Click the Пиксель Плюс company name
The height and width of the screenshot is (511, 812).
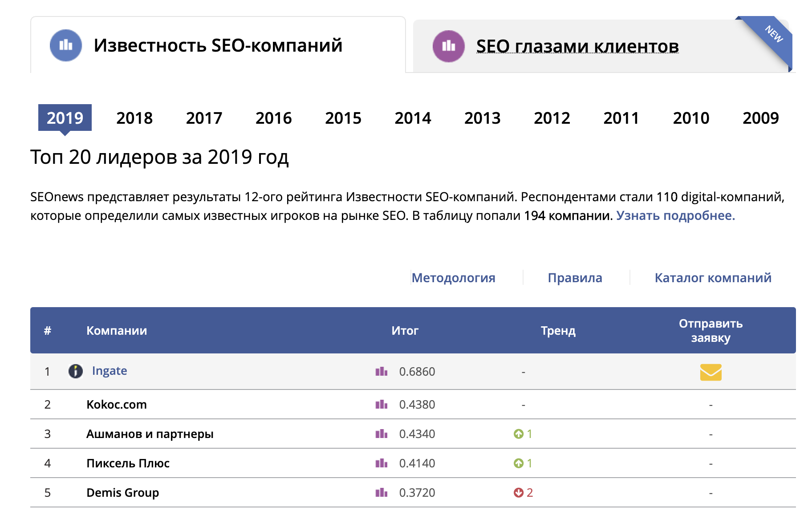(128, 463)
